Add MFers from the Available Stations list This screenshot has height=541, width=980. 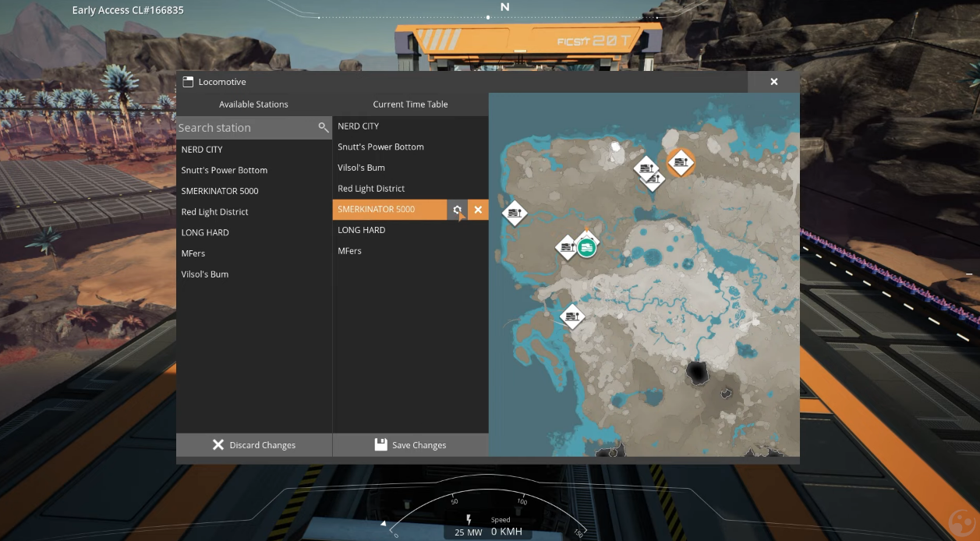click(254, 253)
